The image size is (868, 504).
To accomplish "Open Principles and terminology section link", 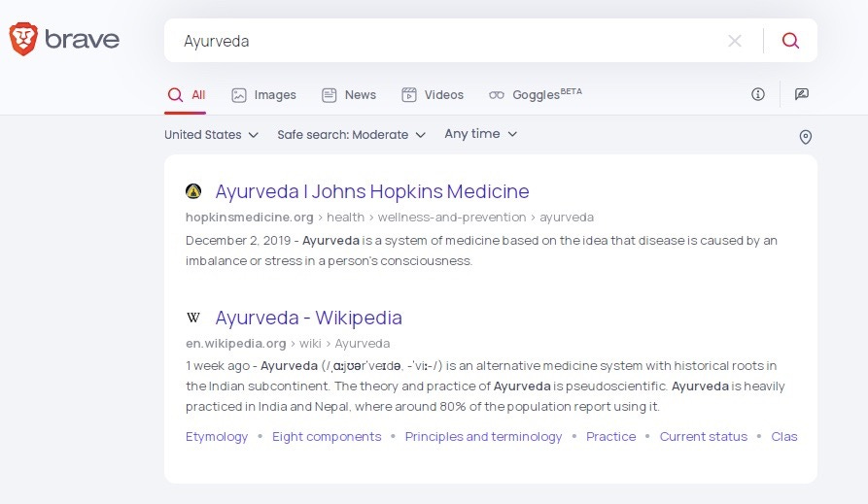I will (x=483, y=436).
